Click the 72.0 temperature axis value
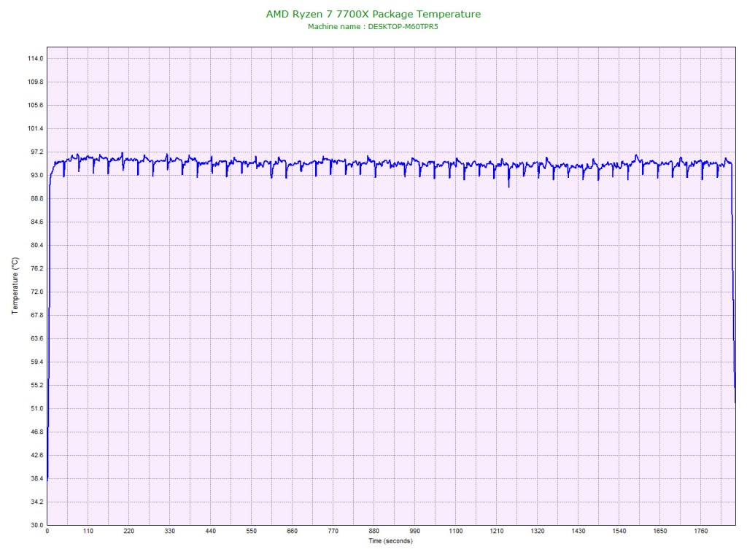This screenshot has height=560, width=747. (x=35, y=292)
